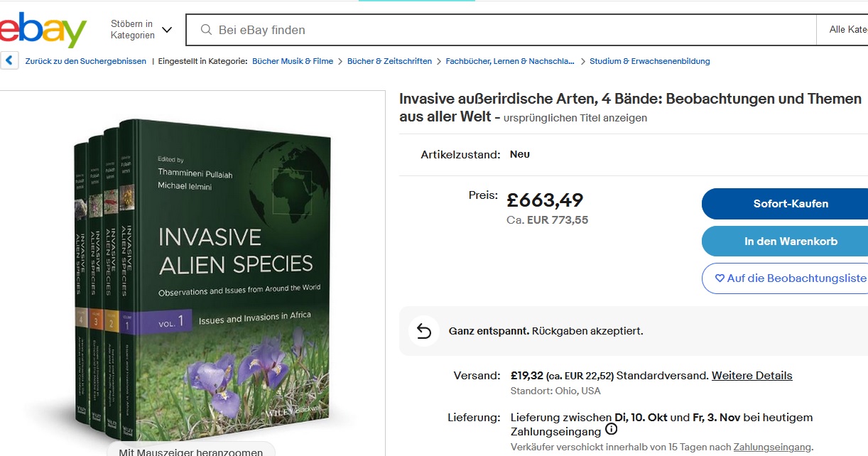Open Studium & Erwachsenenbildung breadcrumb
The width and height of the screenshot is (868, 456).
(x=649, y=61)
